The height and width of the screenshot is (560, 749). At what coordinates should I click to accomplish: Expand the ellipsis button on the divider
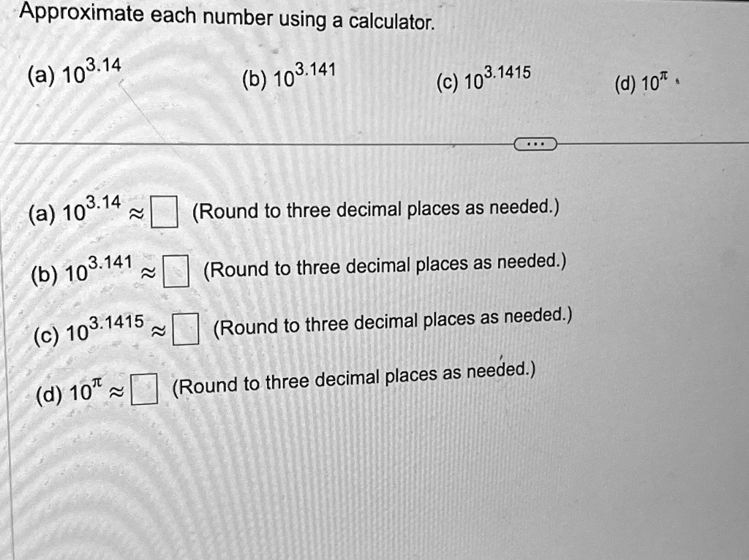(x=535, y=144)
